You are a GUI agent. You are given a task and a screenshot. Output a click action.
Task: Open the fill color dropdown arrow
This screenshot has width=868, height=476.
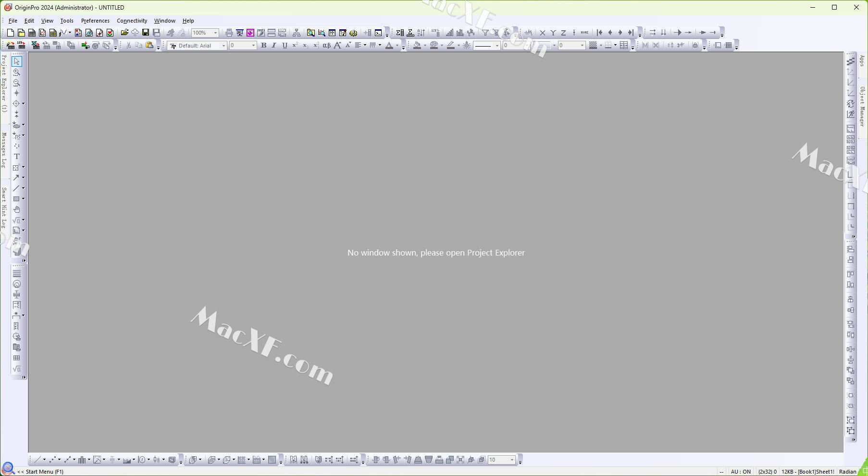point(425,45)
